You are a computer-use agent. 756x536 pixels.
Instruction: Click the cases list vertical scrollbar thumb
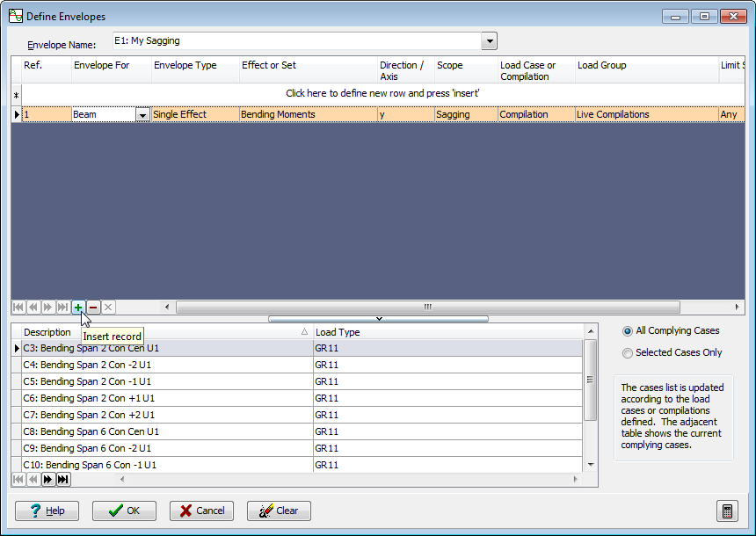click(x=591, y=380)
